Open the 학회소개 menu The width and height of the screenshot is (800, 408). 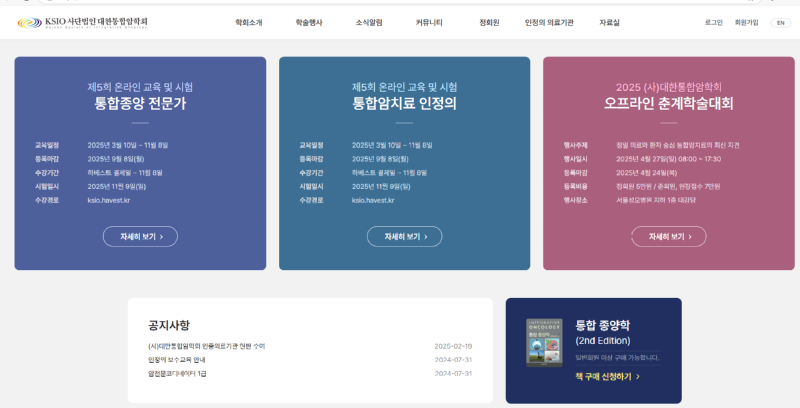tap(248, 22)
